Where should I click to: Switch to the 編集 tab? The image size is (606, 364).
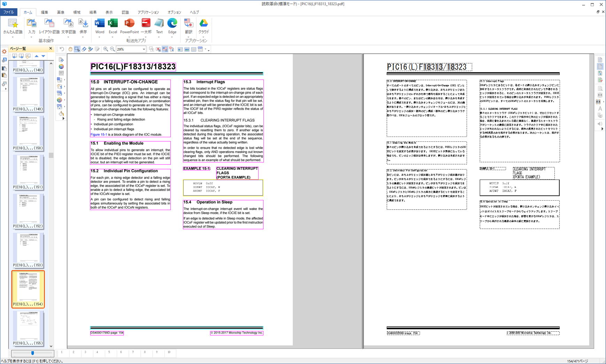pyautogui.click(x=45, y=12)
